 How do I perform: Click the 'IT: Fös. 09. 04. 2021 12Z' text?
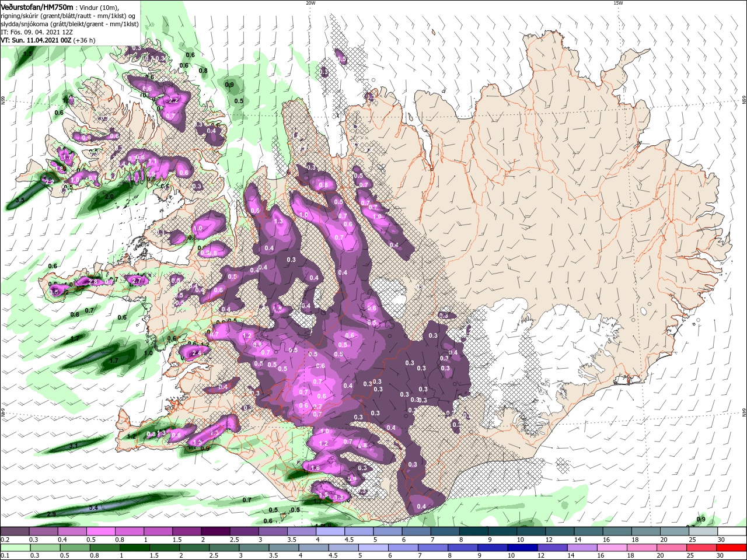click(x=38, y=32)
